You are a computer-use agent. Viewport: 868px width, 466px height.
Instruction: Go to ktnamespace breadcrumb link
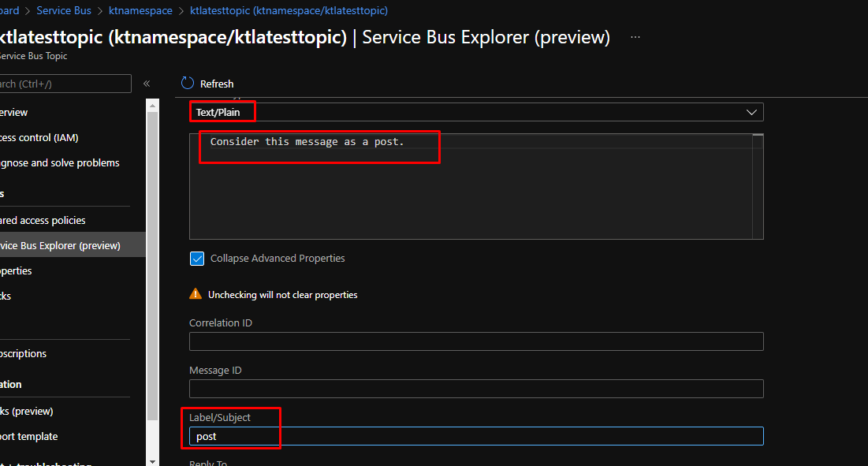(140, 11)
